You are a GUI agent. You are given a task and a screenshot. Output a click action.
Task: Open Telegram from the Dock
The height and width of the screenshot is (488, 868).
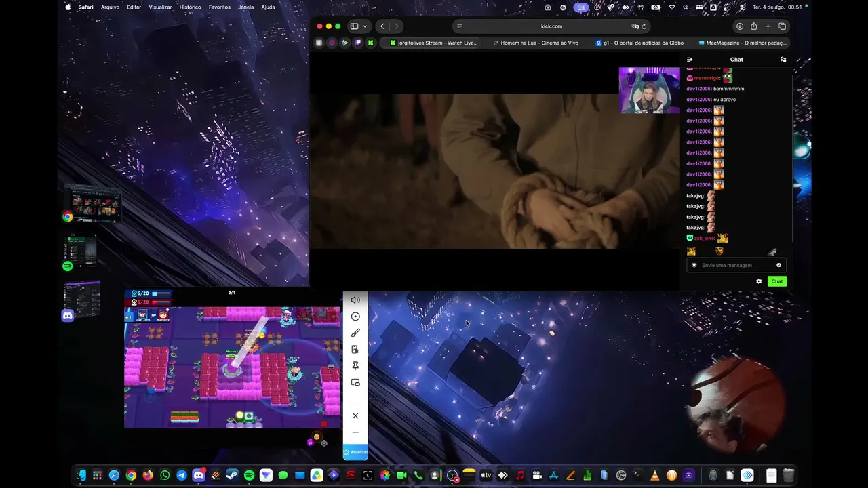182,475
